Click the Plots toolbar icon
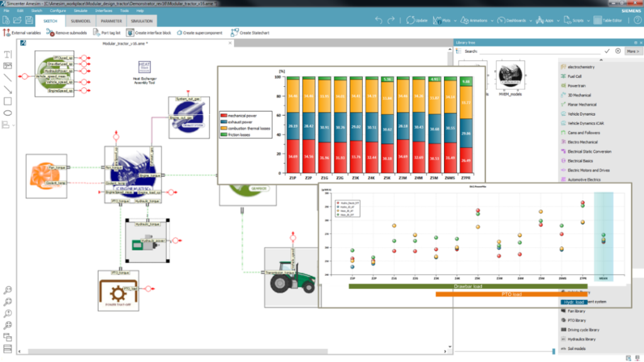This screenshot has width=644, height=362. point(438,20)
